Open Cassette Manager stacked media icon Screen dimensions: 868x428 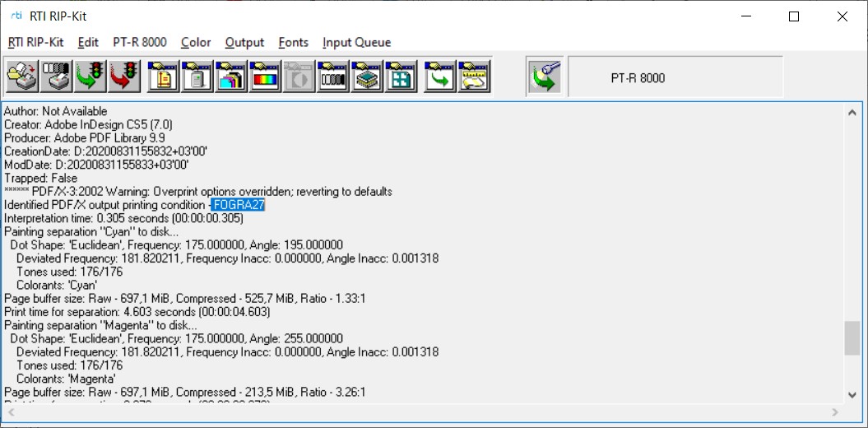[366, 77]
